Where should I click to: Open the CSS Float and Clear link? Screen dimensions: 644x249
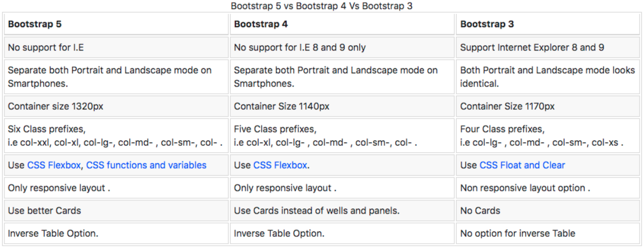522,165
